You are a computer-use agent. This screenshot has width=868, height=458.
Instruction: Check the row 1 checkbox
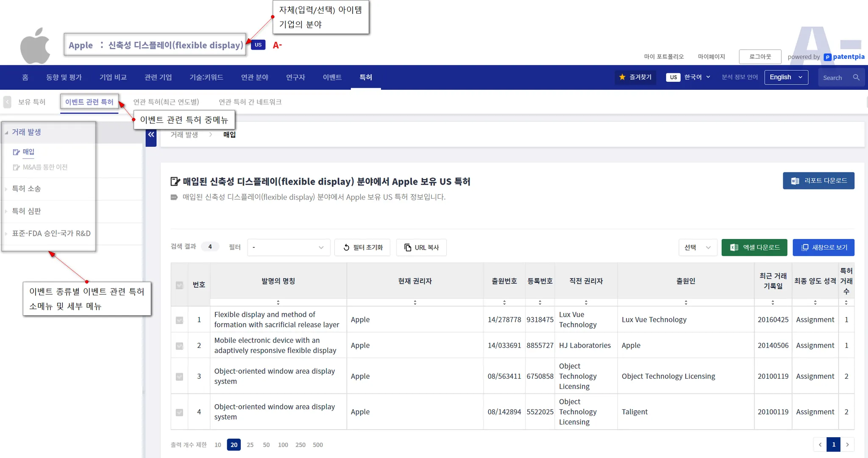click(x=180, y=320)
